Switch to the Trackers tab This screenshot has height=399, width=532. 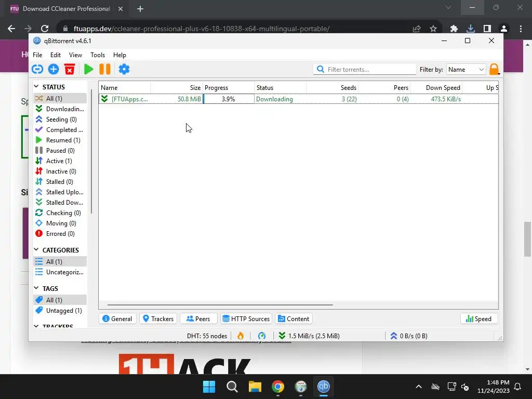coord(158,319)
